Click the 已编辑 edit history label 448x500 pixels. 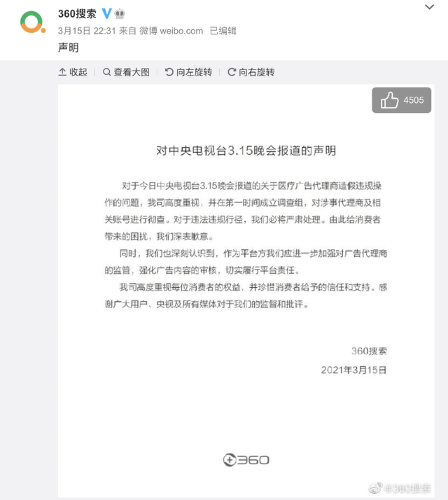223,31
